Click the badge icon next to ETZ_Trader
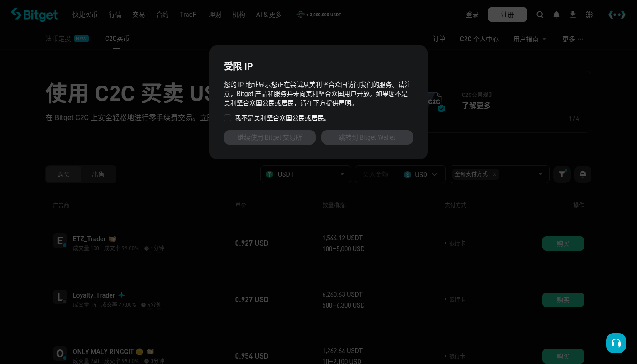This screenshot has height=364, width=637. [x=112, y=239]
